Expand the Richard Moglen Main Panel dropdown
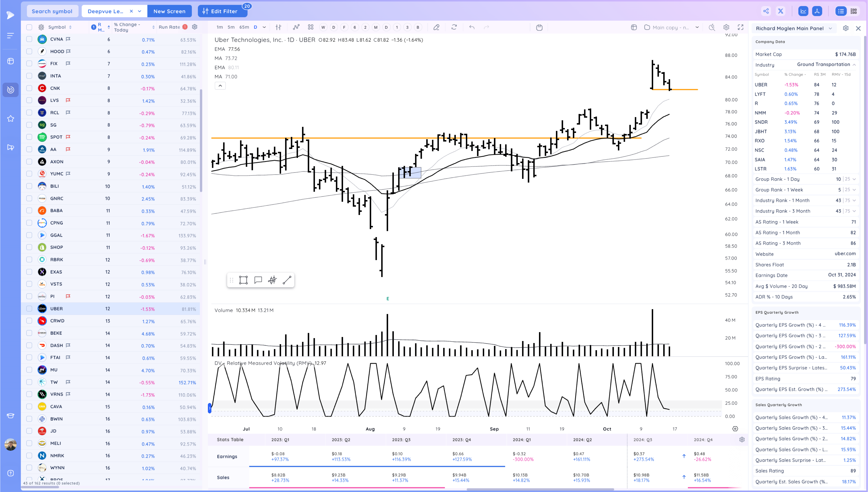868x492 pixels. 830,28
